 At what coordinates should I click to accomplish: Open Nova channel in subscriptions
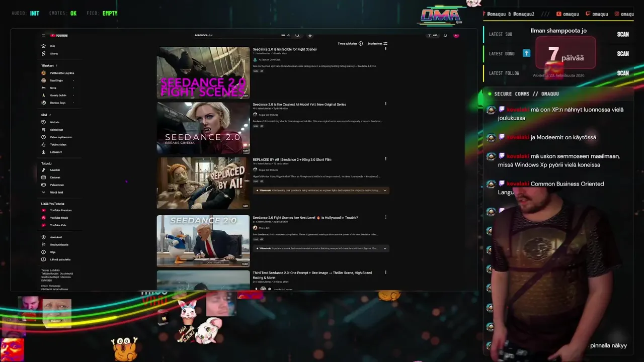[49, 88]
